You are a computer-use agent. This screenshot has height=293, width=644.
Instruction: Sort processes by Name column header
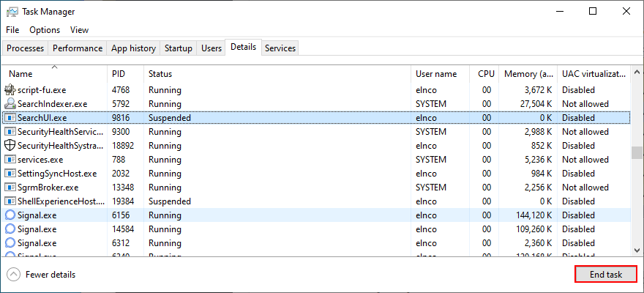20,74
